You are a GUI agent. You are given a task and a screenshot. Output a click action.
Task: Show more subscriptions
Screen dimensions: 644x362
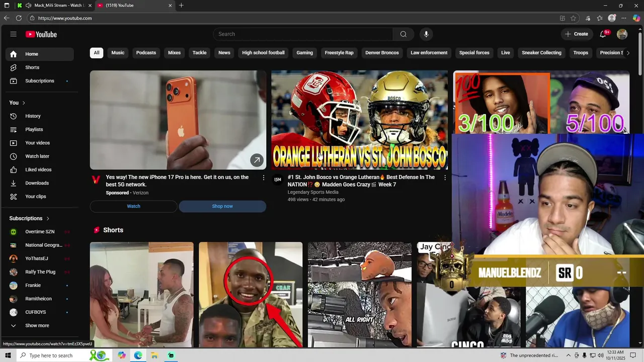tap(40, 326)
